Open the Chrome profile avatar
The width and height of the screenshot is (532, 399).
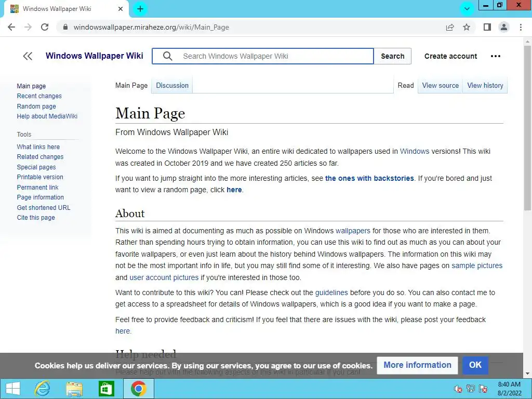(504, 27)
